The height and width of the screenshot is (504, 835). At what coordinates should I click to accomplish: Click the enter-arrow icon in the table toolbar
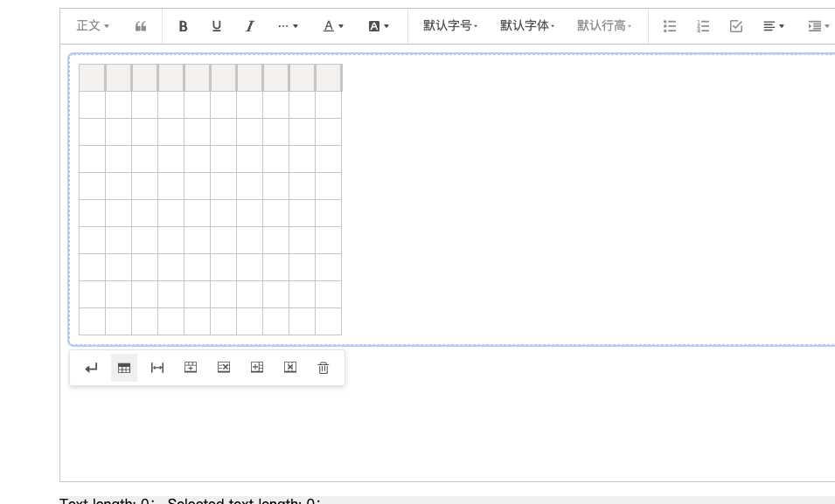(91, 368)
